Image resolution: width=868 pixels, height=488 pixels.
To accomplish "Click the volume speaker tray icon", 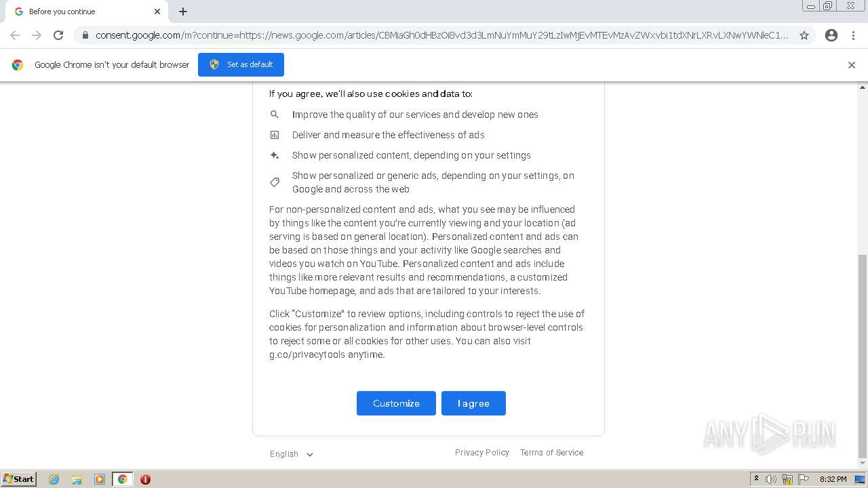I will (x=771, y=479).
